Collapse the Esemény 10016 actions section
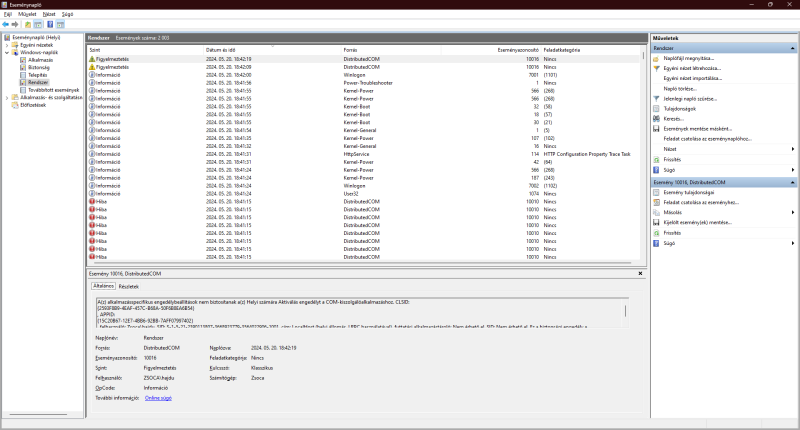The width and height of the screenshot is (800, 430). pyautogui.click(x=792, y=182)
